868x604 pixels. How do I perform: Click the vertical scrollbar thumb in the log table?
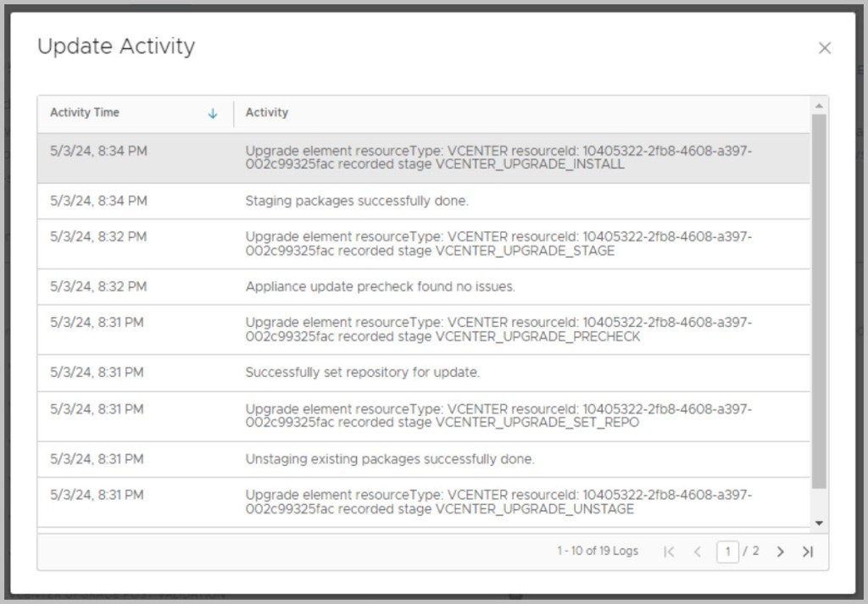tap(819, 301)
